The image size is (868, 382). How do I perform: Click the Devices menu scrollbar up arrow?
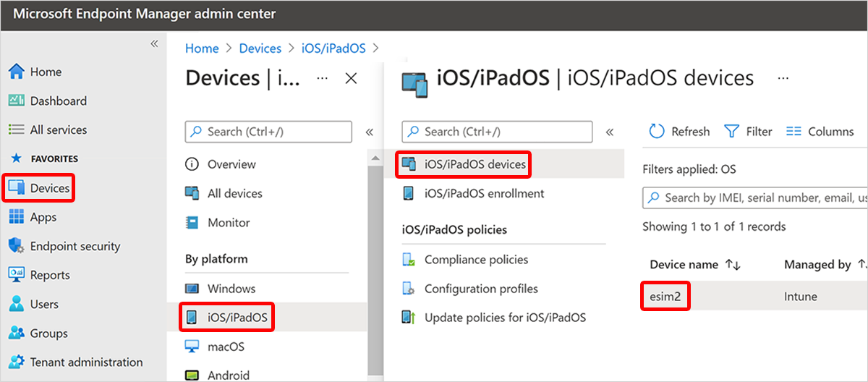click(x=374, y=158)
